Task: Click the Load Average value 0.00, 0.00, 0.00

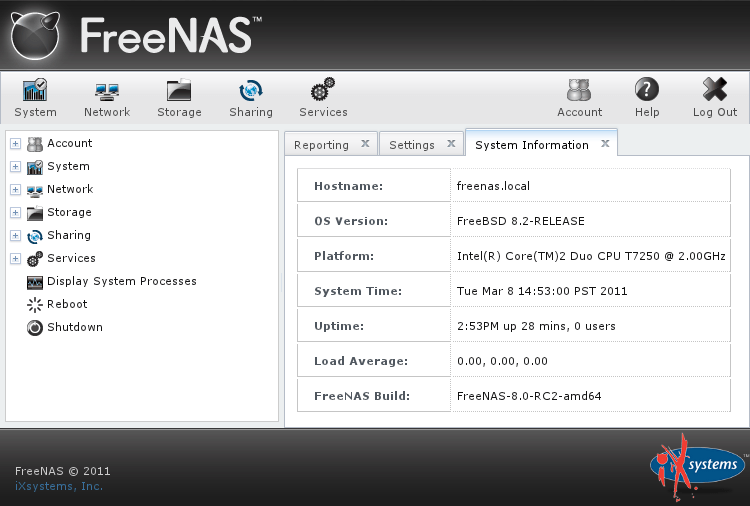Action: [502, 361]
